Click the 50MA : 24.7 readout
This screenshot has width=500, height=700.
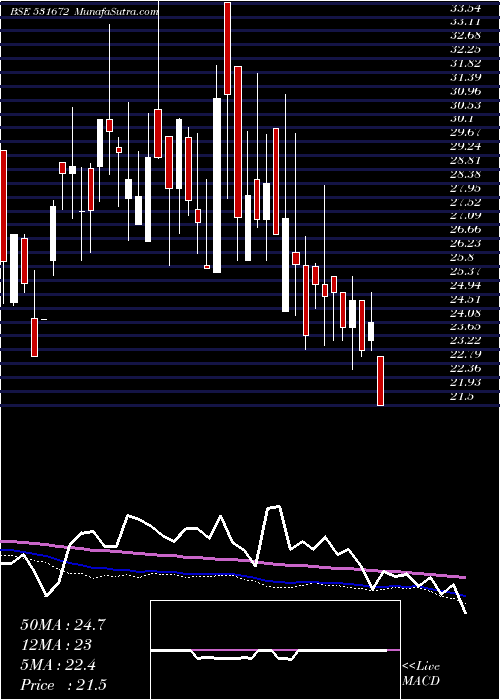point(63,625)
